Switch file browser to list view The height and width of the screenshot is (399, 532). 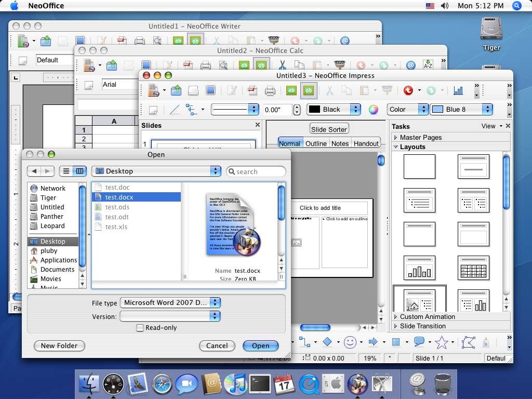pos(66,171)
